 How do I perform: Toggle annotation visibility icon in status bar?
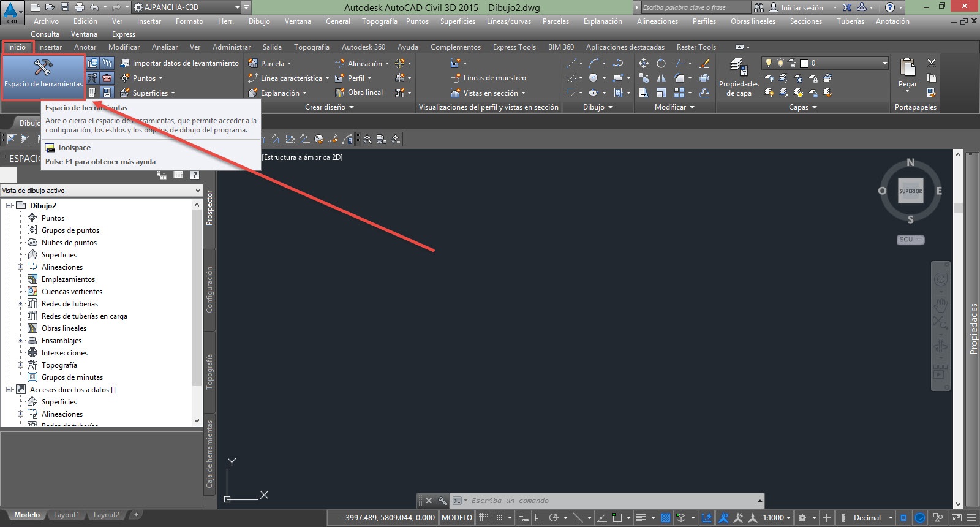click(723, 518)
